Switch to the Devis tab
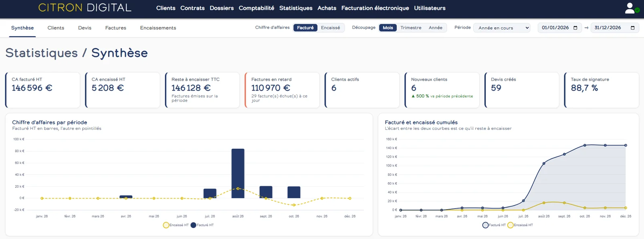The width and height of the screenshot is (644, 239). pos(85,28)
